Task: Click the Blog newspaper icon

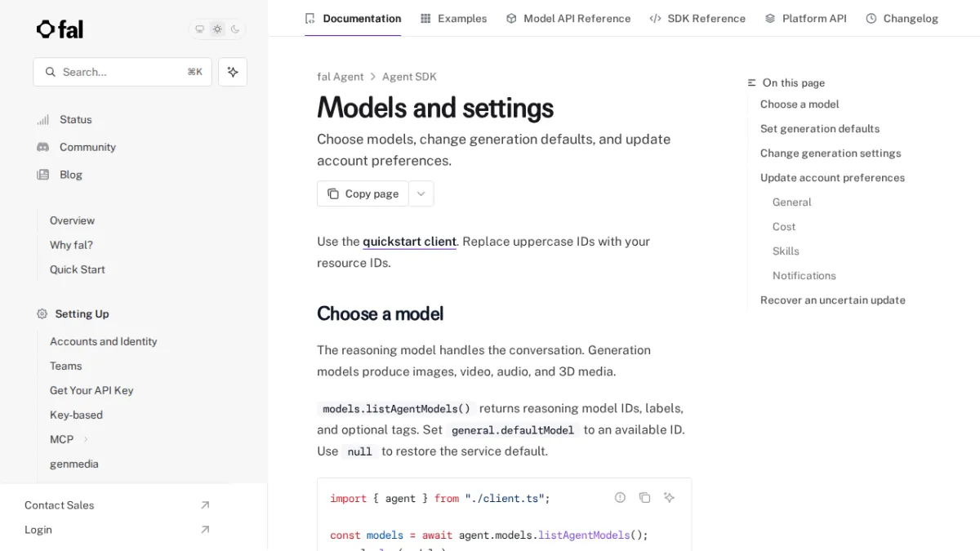Action: pos(43,175)
